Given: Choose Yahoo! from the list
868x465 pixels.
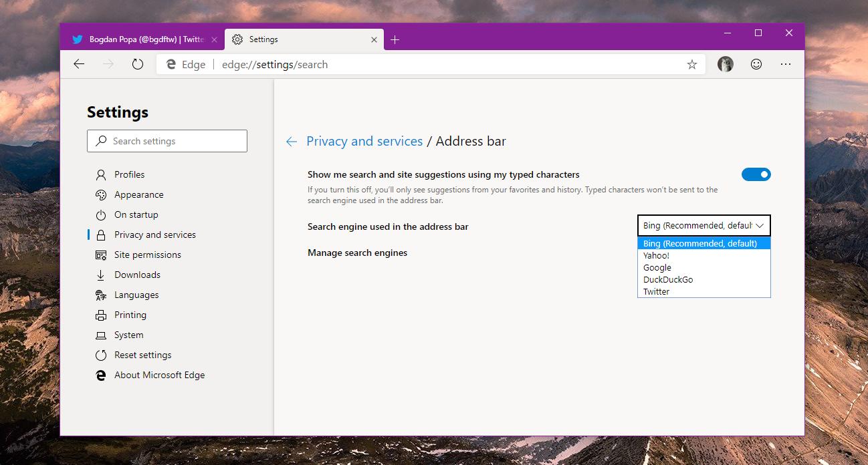Looking at the screenshot, I should pos(704,255).
